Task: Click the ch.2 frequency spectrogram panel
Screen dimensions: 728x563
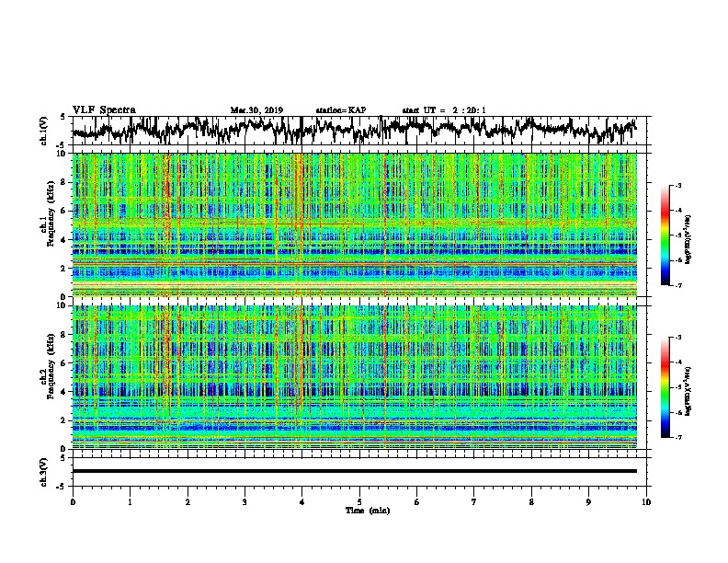Action: 355,377
